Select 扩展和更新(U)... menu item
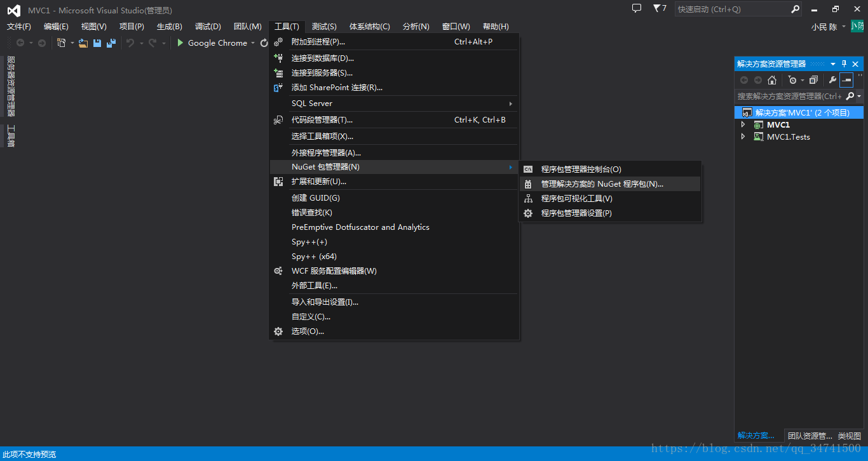Screen dimensions: 868x461 pos(395,182)
